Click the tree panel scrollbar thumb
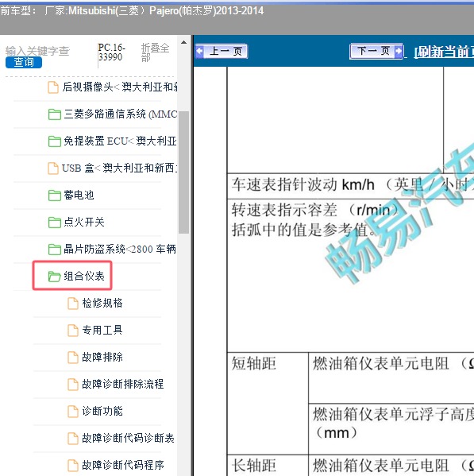Viewport: 474px width, 476px height. coord(183,172)
